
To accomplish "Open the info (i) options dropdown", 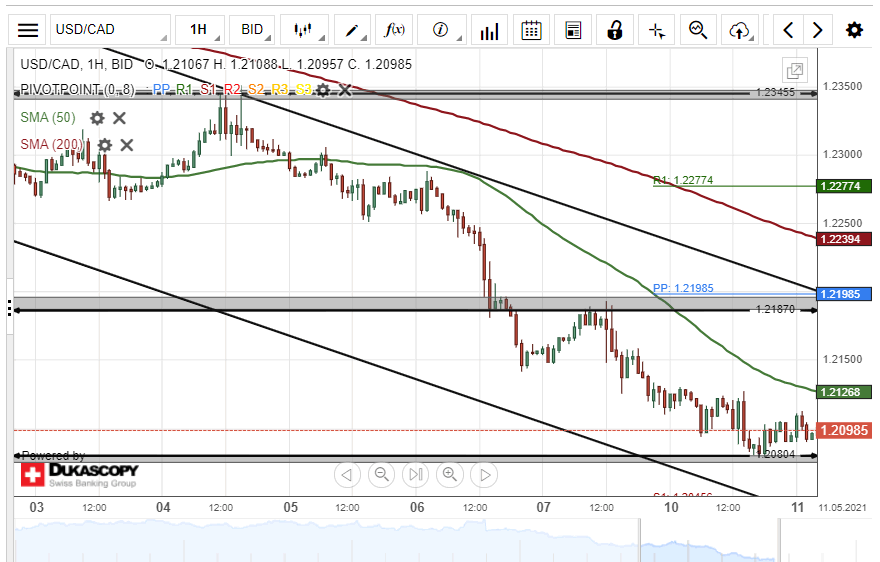I will (x=442, y=30).
